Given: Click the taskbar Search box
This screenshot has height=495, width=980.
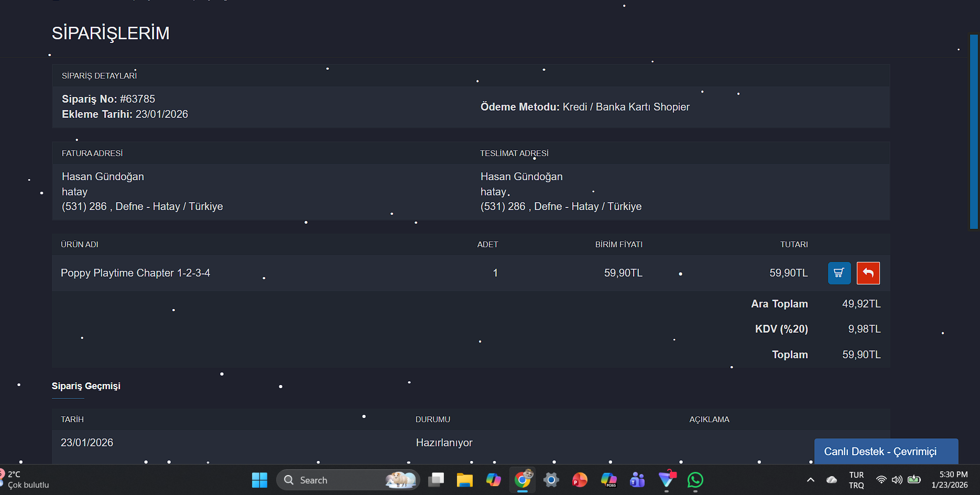Looking at the screenshot, I should (348, 480).
